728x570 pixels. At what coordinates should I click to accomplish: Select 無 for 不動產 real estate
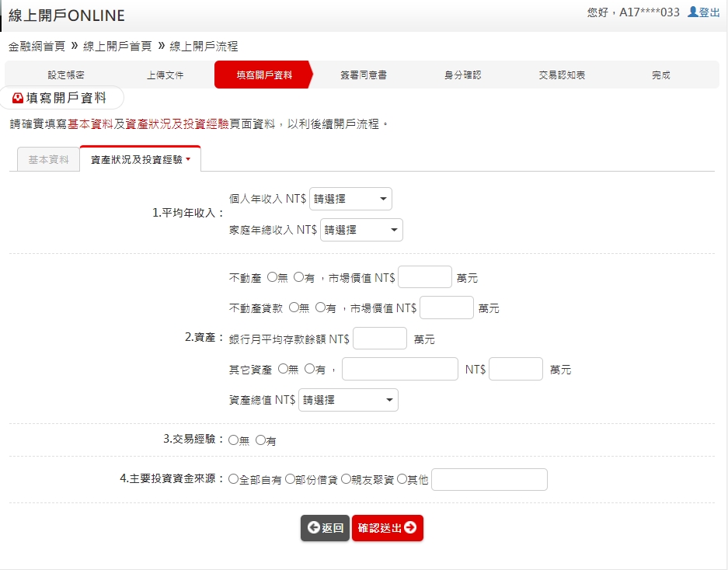[x=272, y=277]
